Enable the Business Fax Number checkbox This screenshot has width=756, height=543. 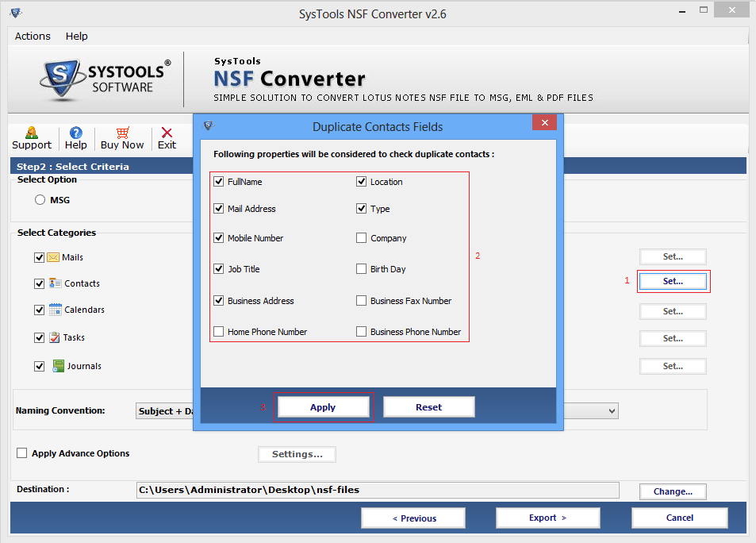[361, 301]
